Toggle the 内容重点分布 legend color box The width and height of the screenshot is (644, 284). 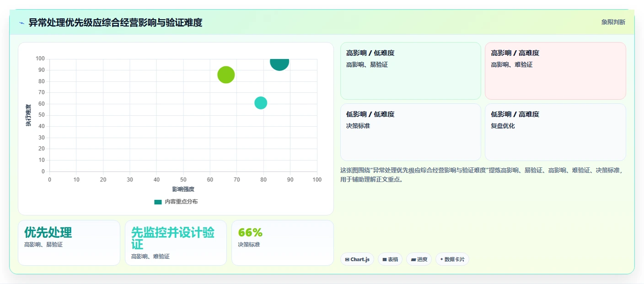158,202
